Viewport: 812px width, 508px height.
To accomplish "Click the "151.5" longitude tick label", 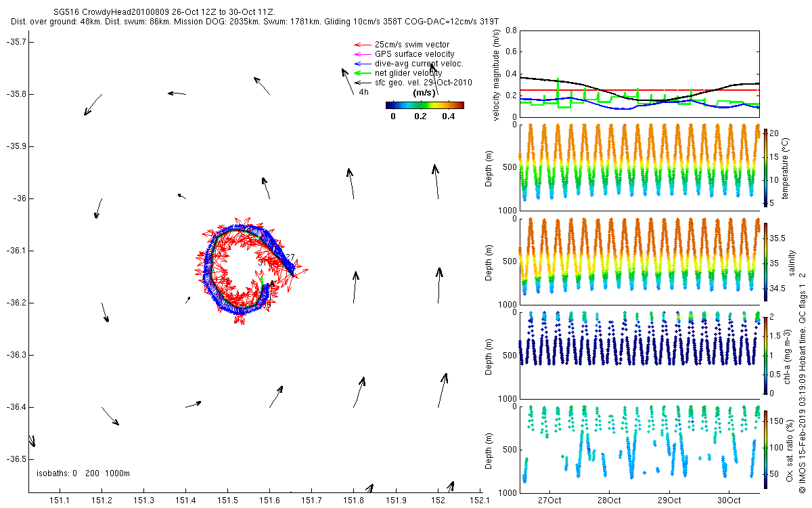I will (x=228, y=501).
